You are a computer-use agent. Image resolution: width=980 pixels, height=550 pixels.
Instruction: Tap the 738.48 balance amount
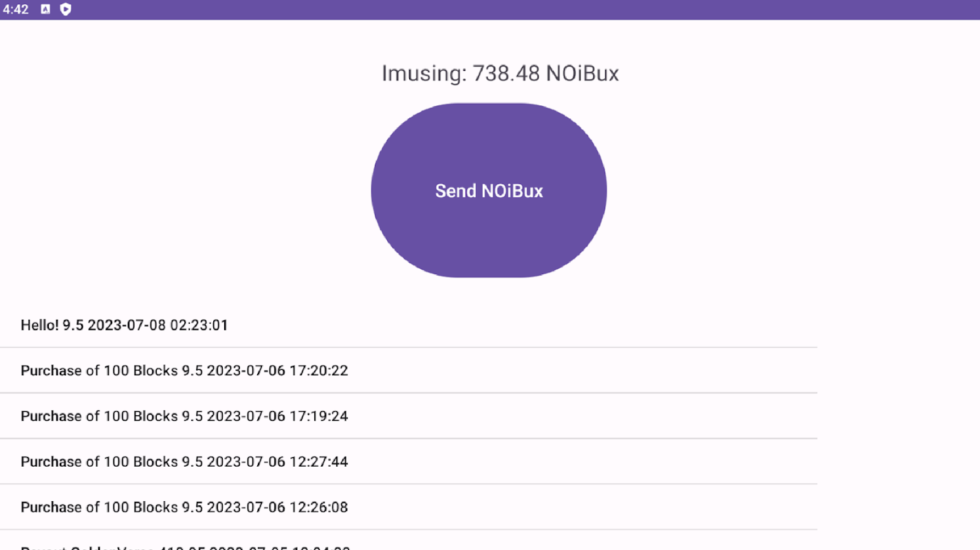(x=506, y=74)
